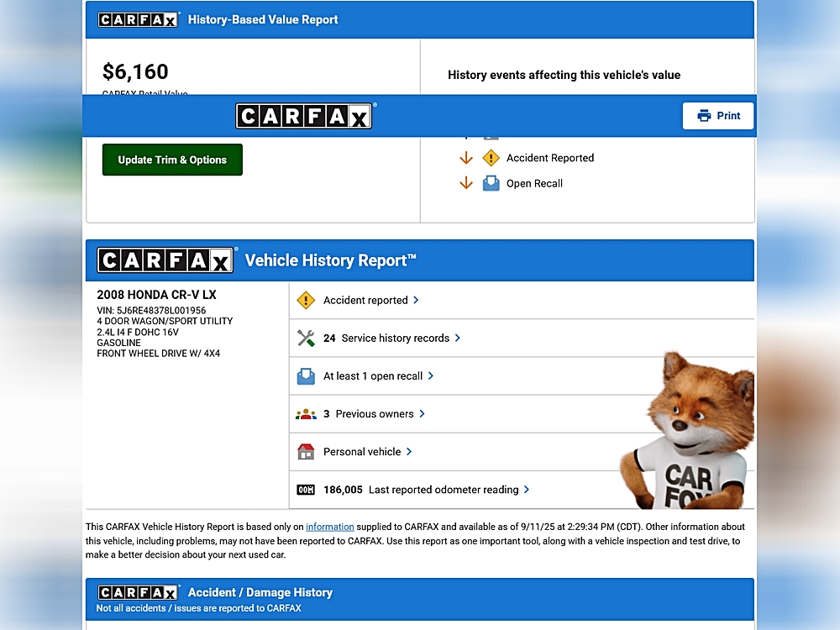Screen dimensions: 840x630
Task: Click the down arrow next to Open Recall
Action: [x=466, y=183]
